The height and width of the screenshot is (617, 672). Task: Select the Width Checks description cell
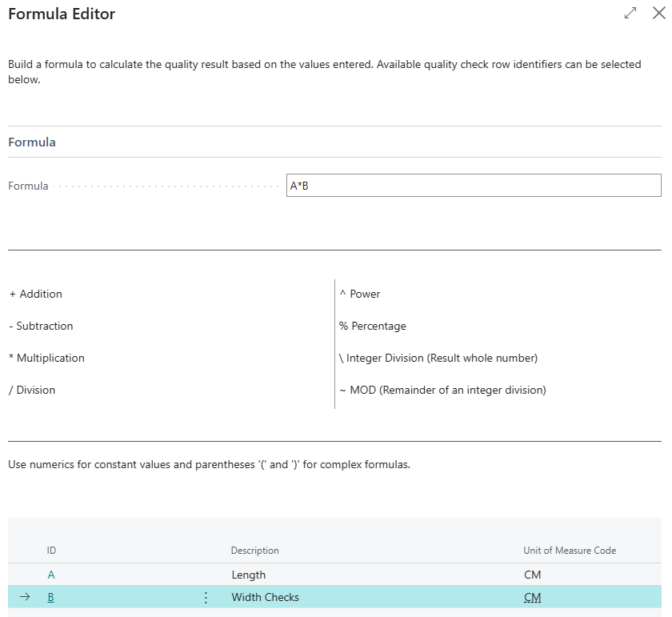(x=265, y=598)
